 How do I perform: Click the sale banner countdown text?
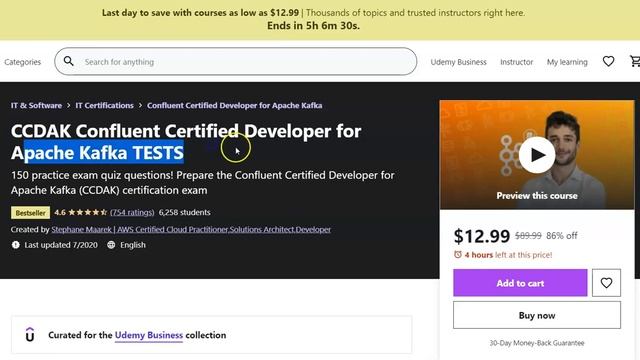click(313, 26)
